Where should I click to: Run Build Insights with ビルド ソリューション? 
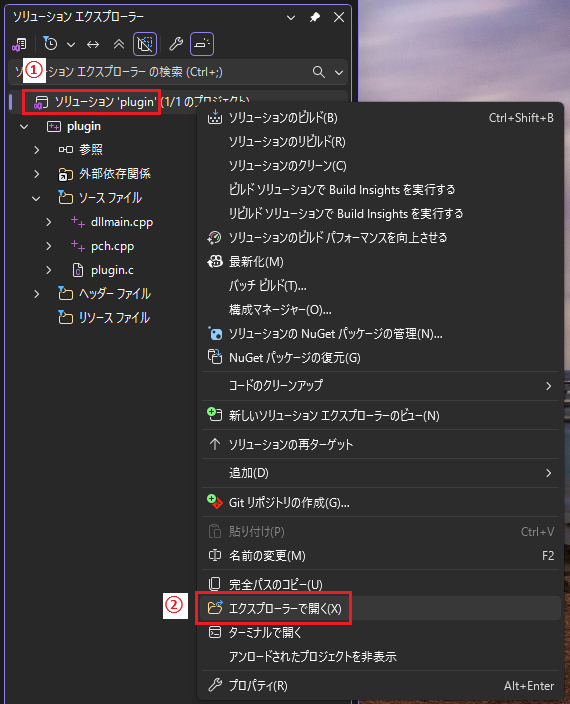[380, 189]
